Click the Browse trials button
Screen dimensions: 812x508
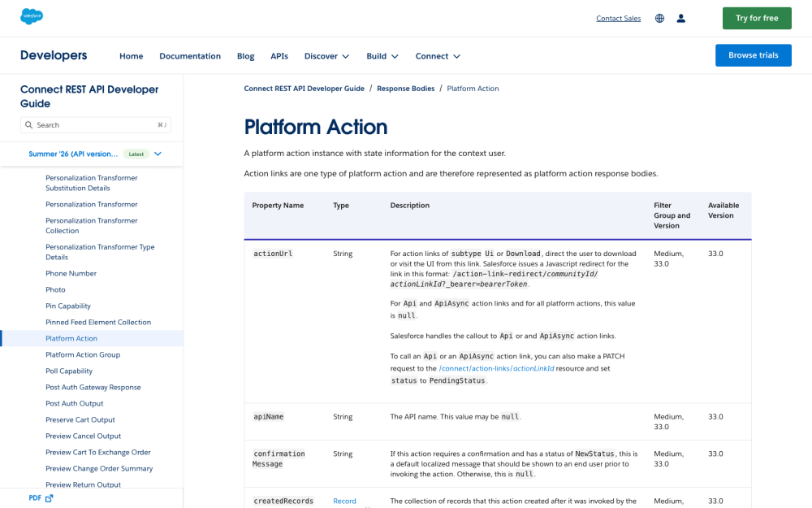[x=753, y=55]
